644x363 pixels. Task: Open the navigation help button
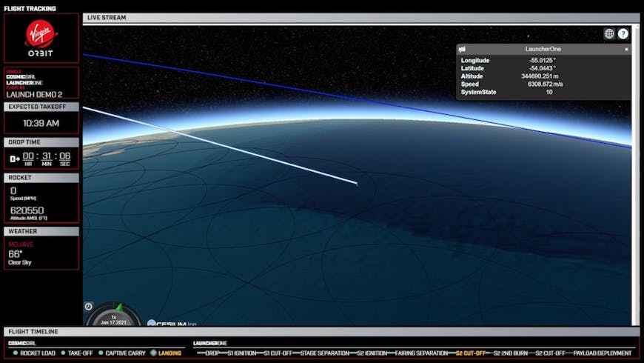coord(623,34)
